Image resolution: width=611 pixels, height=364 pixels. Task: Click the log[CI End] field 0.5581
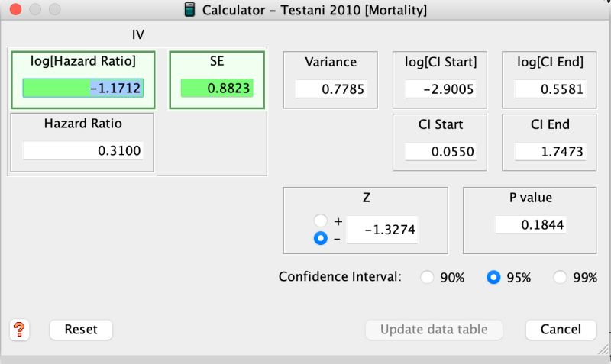(550, 89)
